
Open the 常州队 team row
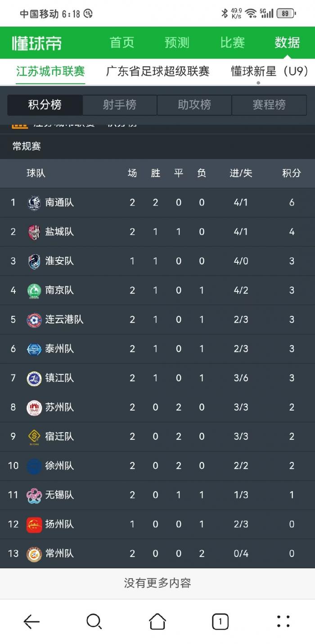tap(157, 554)
